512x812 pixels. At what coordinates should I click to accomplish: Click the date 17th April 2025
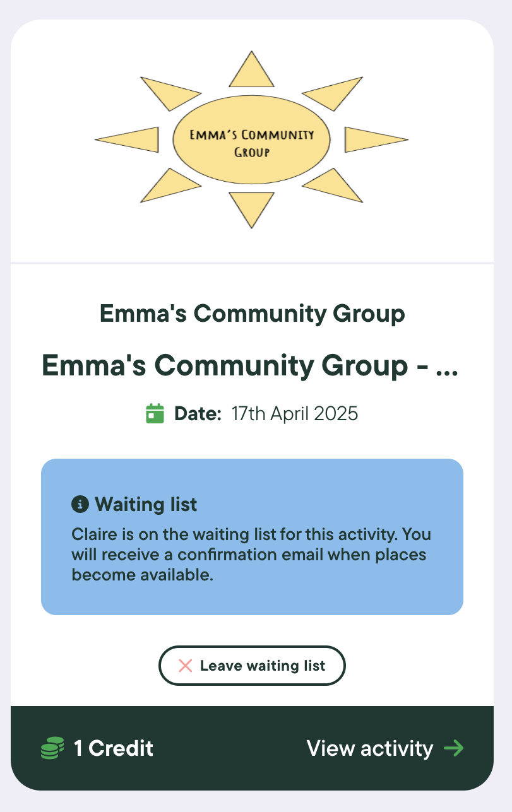point(295,414)
